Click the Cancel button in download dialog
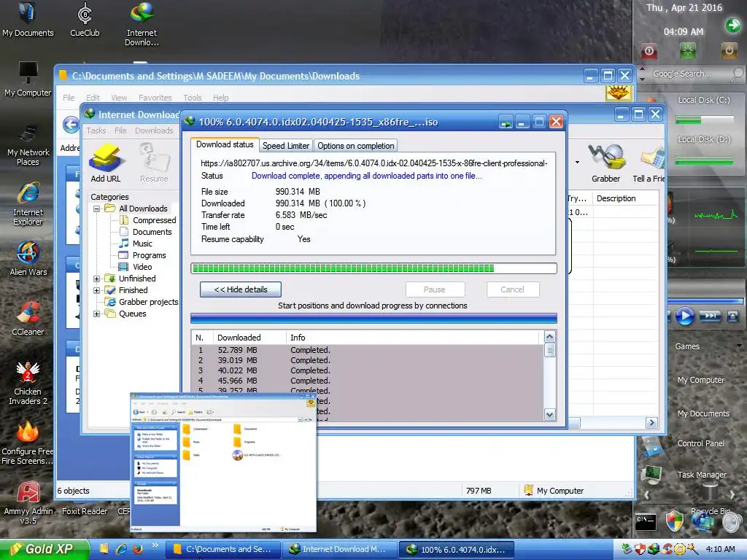Image resolution: width=747 pixels, height=560 pixels. point(513,289)
